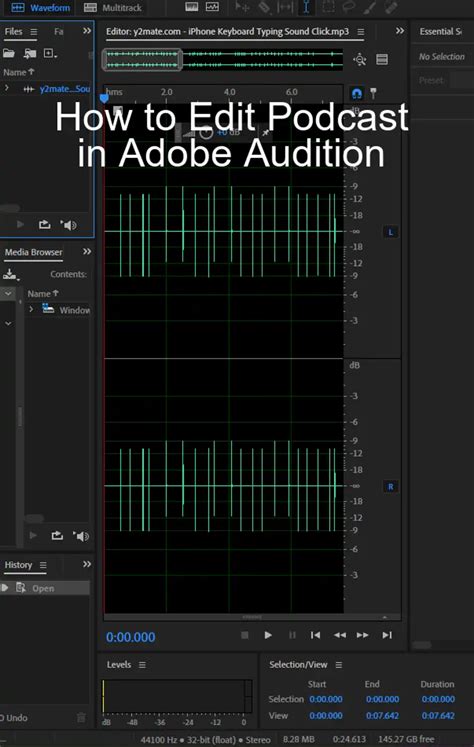This screenshot has height=747, width=474.
Task: Click the Stop button in transport
Action: (x=245, y=635)
